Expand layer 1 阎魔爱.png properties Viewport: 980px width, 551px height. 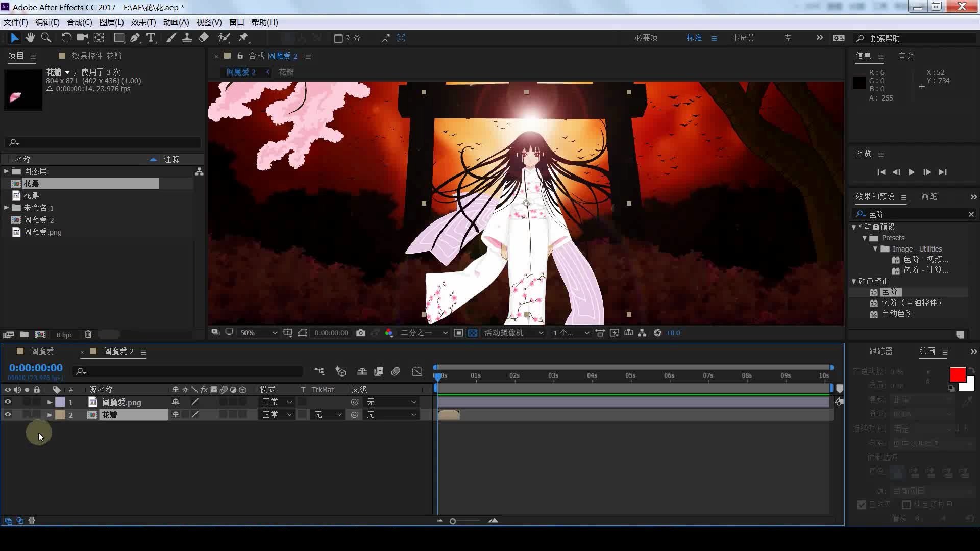(x=50, y=402)
